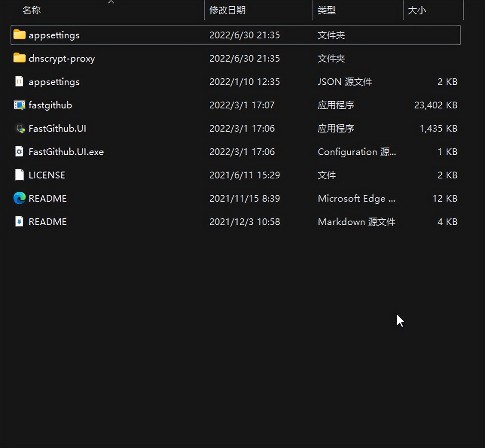Click the README modified date 2021/12/3 10:58
The height and width of the screenshot is (448, 485).
click(x=244, y=222)
